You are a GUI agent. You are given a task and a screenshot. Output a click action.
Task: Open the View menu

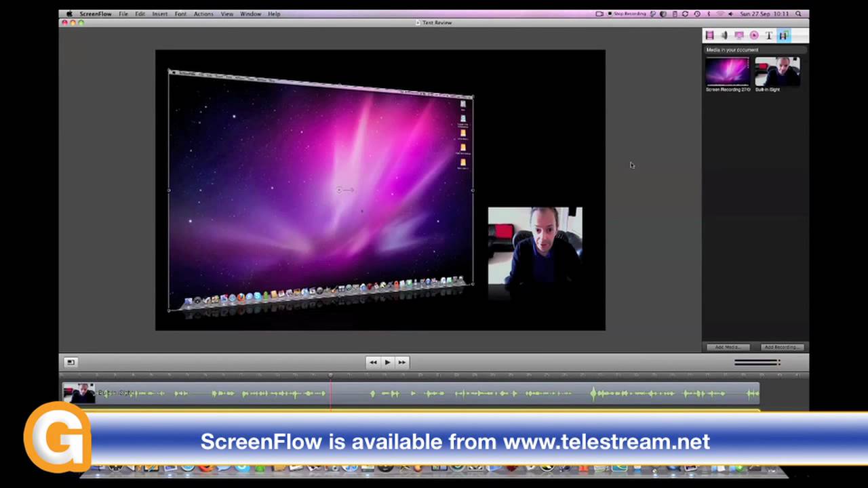227,14
